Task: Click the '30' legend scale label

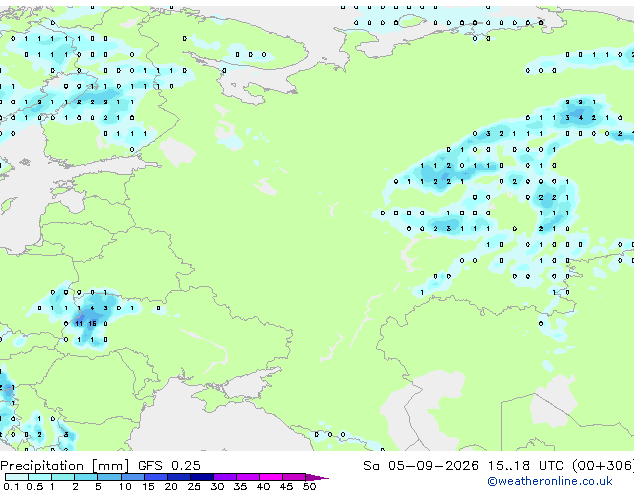Action: tap(217, 486)
